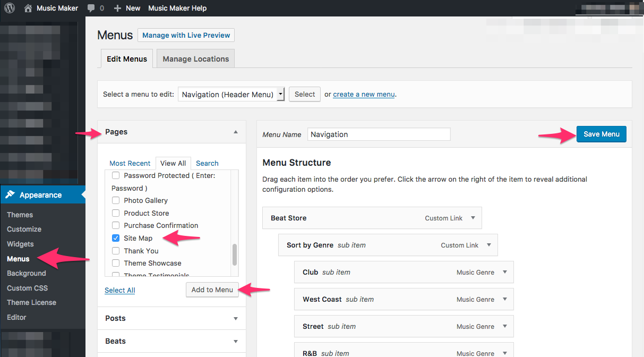Expand West Coast sub item options
This screenshot has width=644, height=357.
coord(504,299)
